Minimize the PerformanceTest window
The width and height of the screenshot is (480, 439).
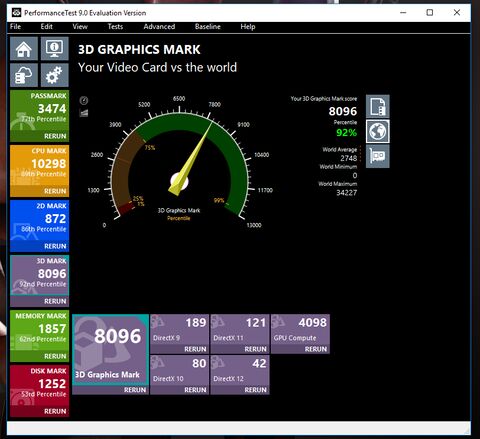click(403, 13)
